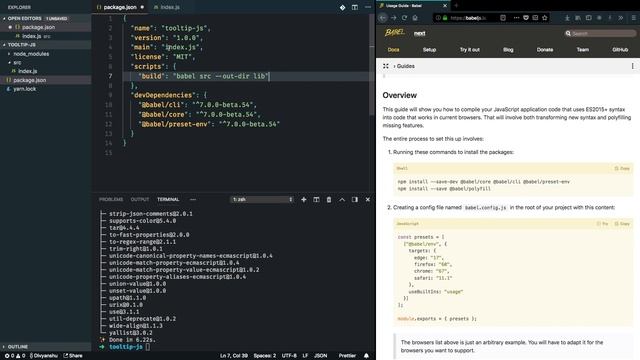Image resolution: width=640 pixels, height=360 pixels.
Task: Select the Terminal panel tab
Action: (168, 200)
